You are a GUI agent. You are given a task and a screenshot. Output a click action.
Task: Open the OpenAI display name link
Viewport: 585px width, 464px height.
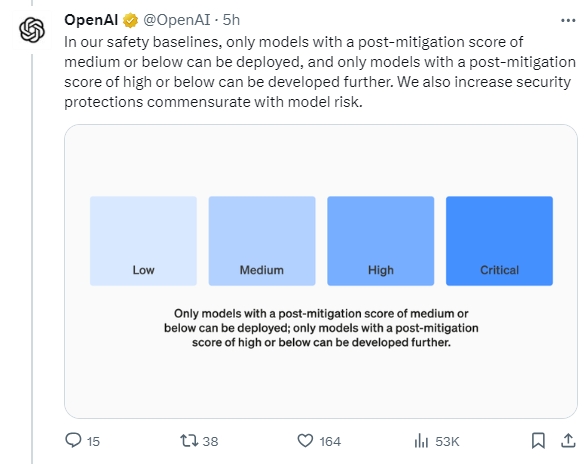[x=91, y=20]
